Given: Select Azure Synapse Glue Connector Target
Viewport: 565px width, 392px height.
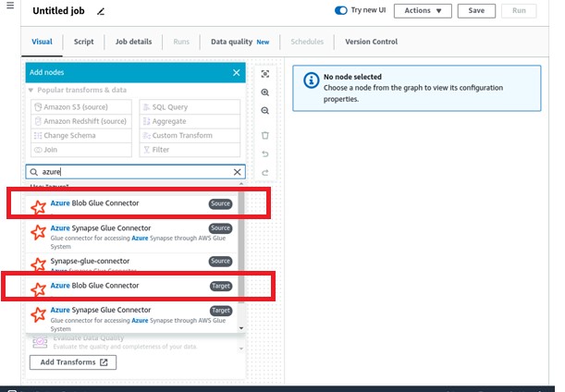Looking at the screenshot, I should click(x=132, y=318).
